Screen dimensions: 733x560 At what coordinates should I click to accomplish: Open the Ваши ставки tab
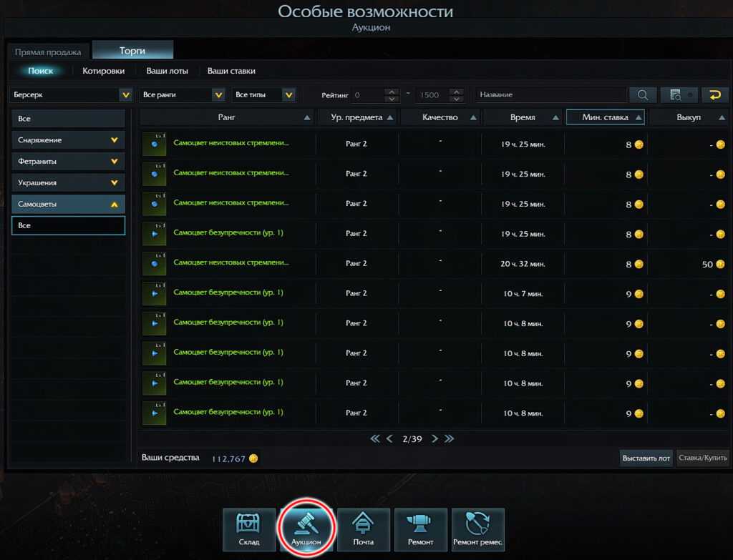(x=231, y=71)
